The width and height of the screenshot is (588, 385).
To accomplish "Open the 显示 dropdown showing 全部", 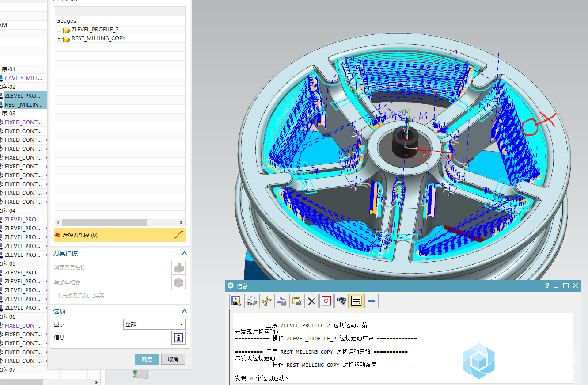I will click(x=154, y=324).
